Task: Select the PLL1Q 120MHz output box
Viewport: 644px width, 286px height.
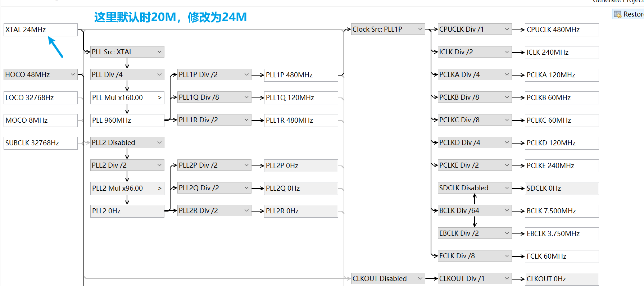Action: pyautogui.click(x=301, y=98)
